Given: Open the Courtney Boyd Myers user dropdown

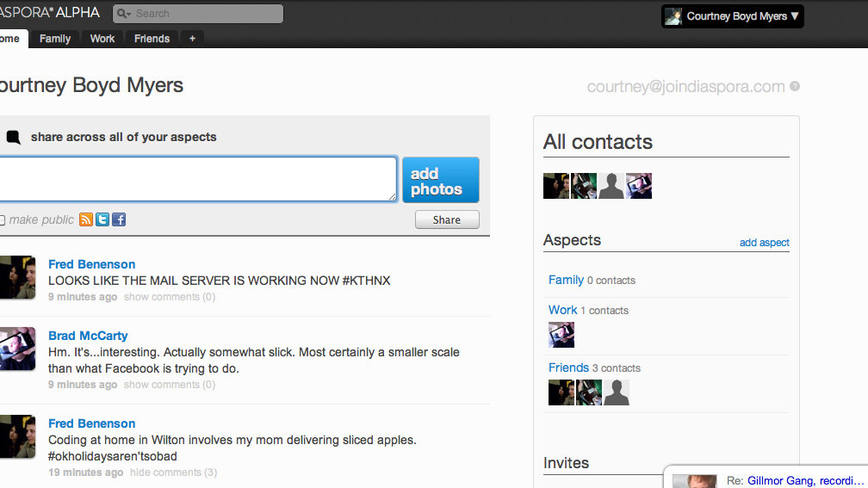Looking at the screenshot, I should 733,16.
